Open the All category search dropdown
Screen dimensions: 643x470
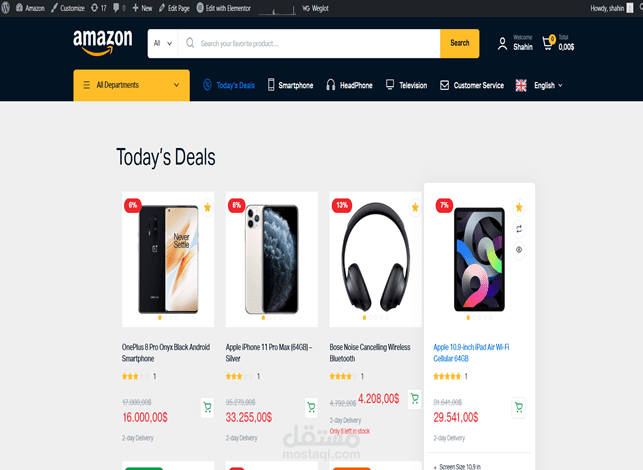tap(163, 43)
